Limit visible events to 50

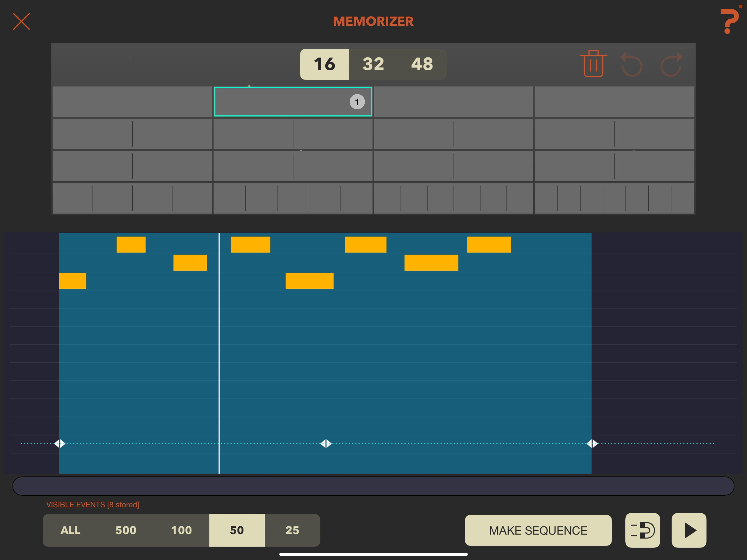tap(237, 530)
